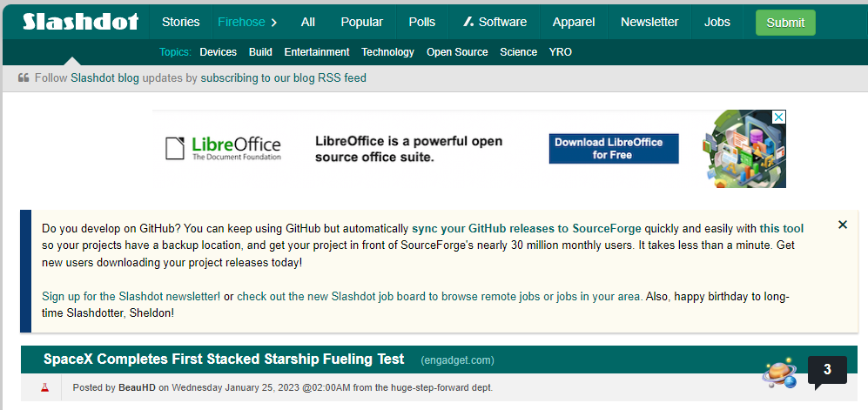Open the SpaceX Starship Fueling Test story
The height and width of the screenshot is (410, 868).
(224, 360)
